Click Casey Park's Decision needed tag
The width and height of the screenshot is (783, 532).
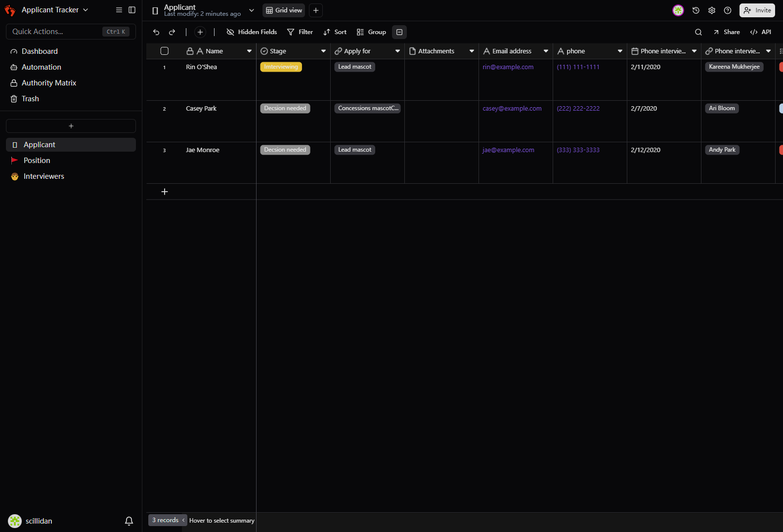pyautogui.click(x=285, y=108)
